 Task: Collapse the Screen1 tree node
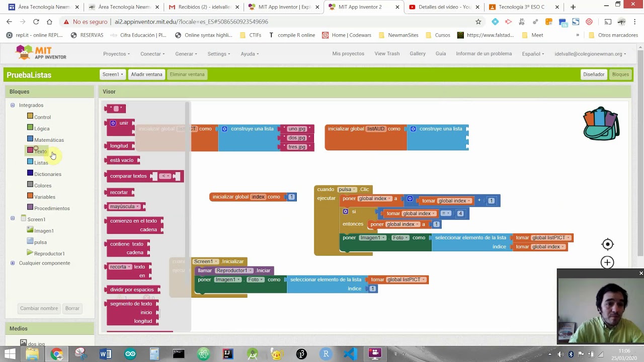point(13,219)
